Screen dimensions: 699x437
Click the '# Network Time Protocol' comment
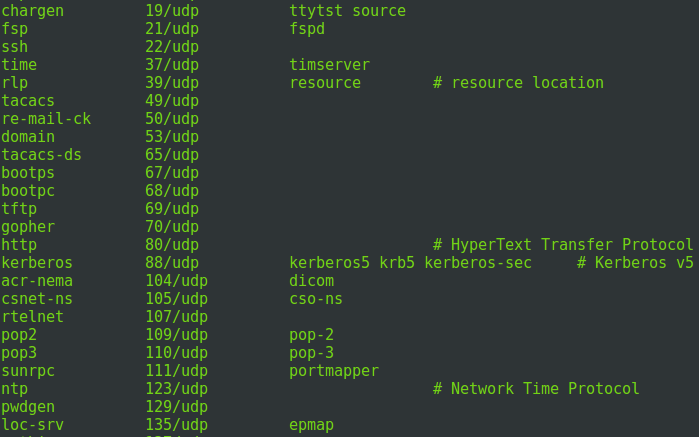pos(536,389)
